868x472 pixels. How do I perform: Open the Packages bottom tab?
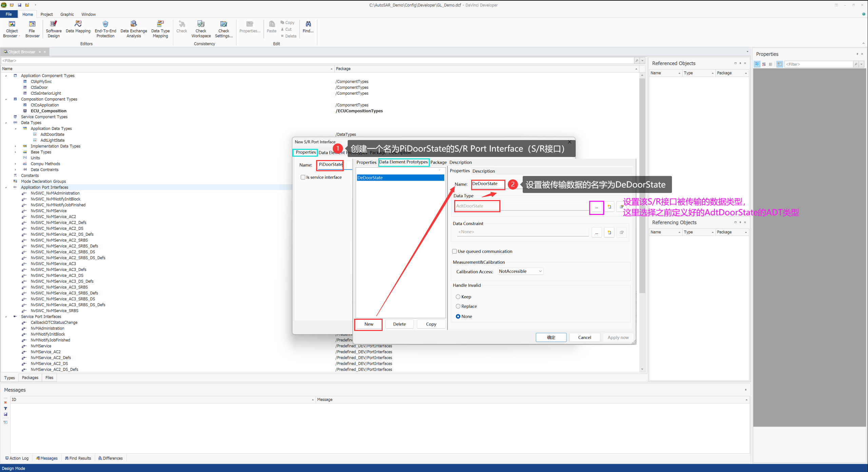click(30, 377)
